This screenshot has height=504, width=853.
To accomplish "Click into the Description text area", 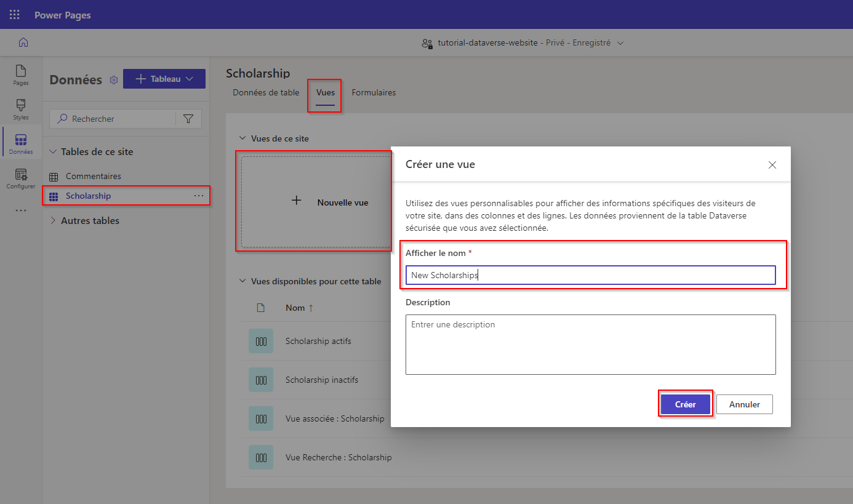I will pos(591,345).
